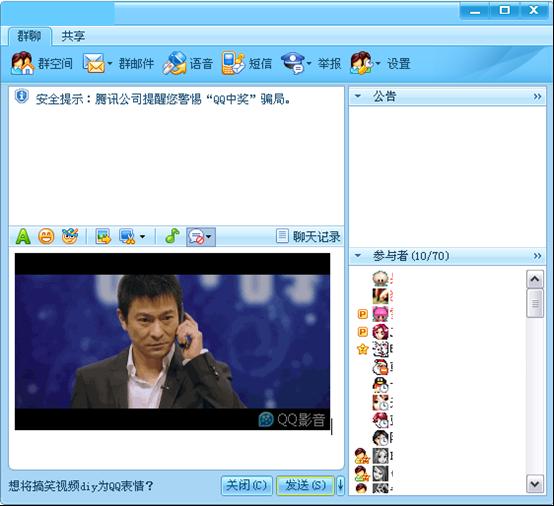Image resolution: width=554 pixels, height=506 pixels.
Task: Click the double arrow on 参与者 header
Action: [x=537, y=256]
